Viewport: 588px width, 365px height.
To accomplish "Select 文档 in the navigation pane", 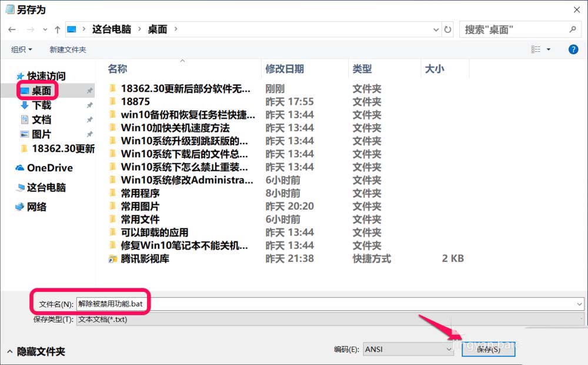I will tap(41, 120).
